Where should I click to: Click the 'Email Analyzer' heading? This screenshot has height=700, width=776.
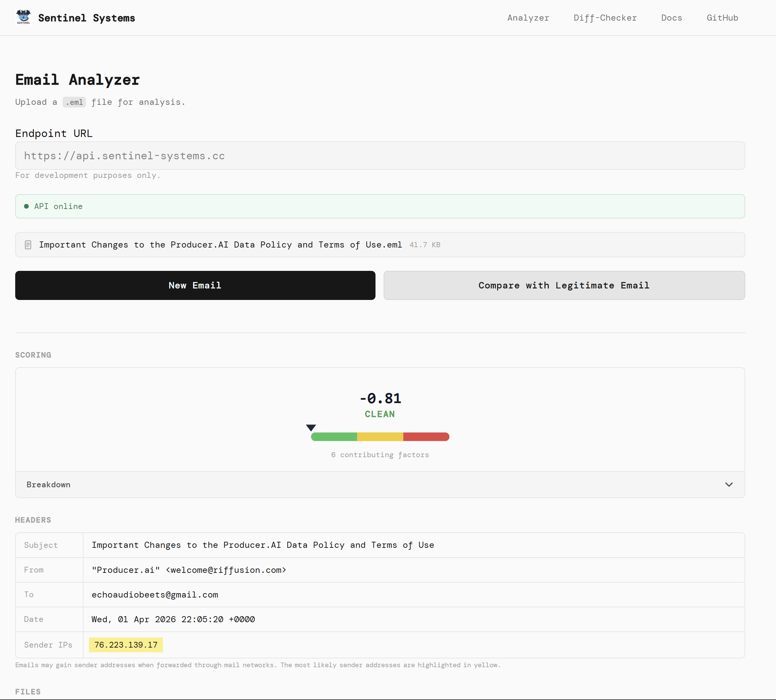point(77,80)
